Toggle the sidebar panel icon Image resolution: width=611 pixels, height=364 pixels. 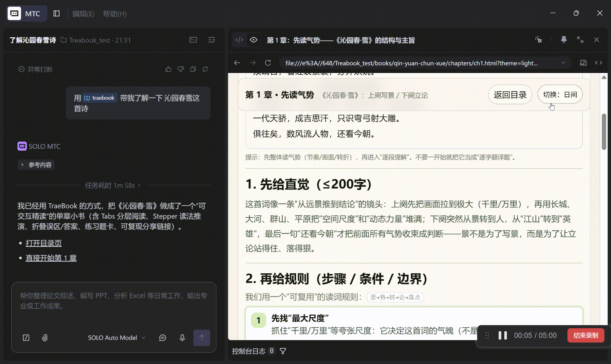coord(57,13)
